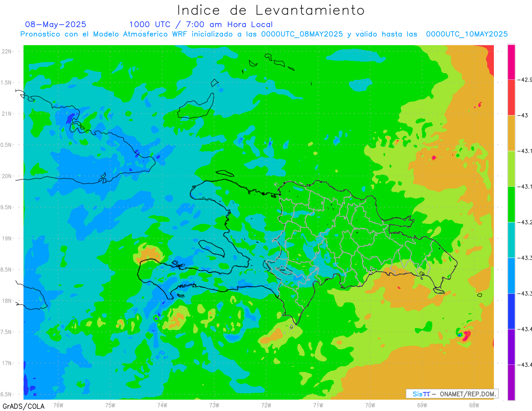Select the date text "08-May-2025"
Image resolution: width=532 pixels, height=411 pixels.
pyautogui.click(x=56, y=24)
